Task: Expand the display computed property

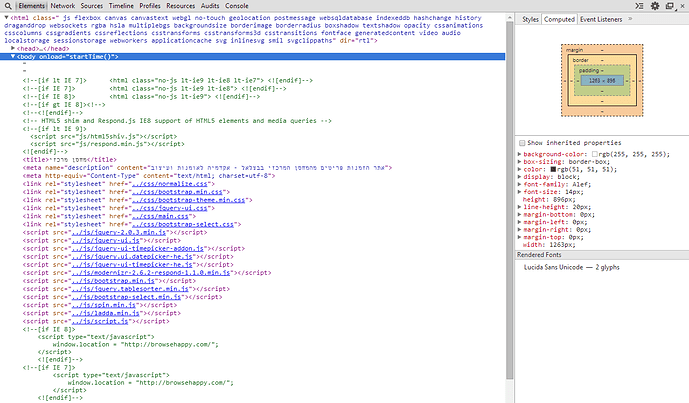Action: click(x=519, y=177)
